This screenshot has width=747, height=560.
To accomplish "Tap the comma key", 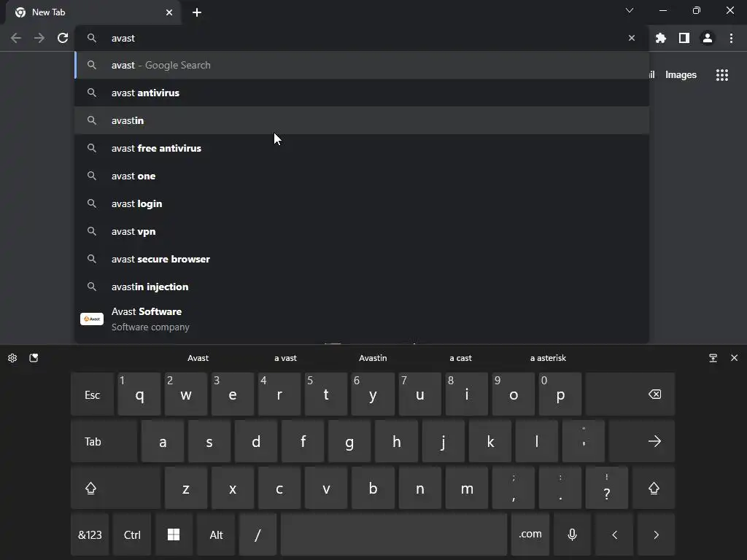I will [514, 488].
